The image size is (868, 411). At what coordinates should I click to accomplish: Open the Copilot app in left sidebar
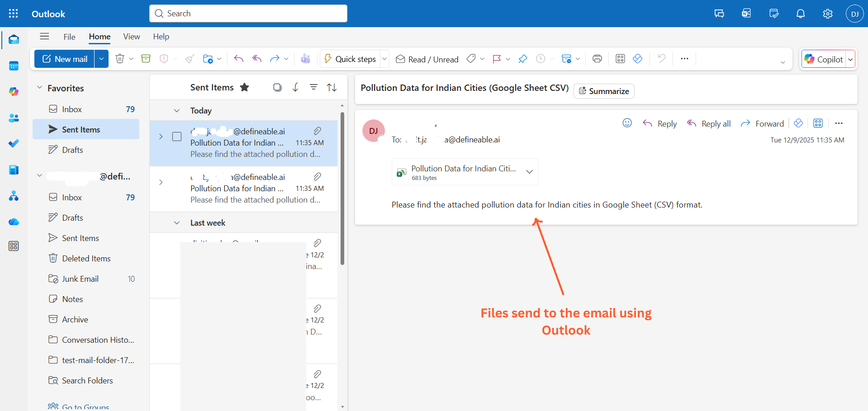pyautogui.click(x=14, y=92)
